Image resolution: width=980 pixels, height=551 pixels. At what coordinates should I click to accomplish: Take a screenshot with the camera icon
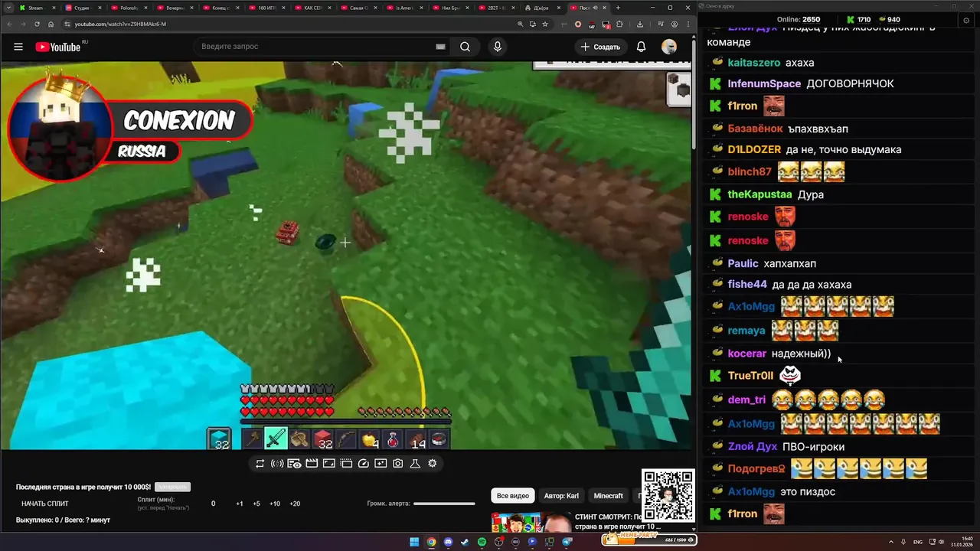click(x=397, y=464)
